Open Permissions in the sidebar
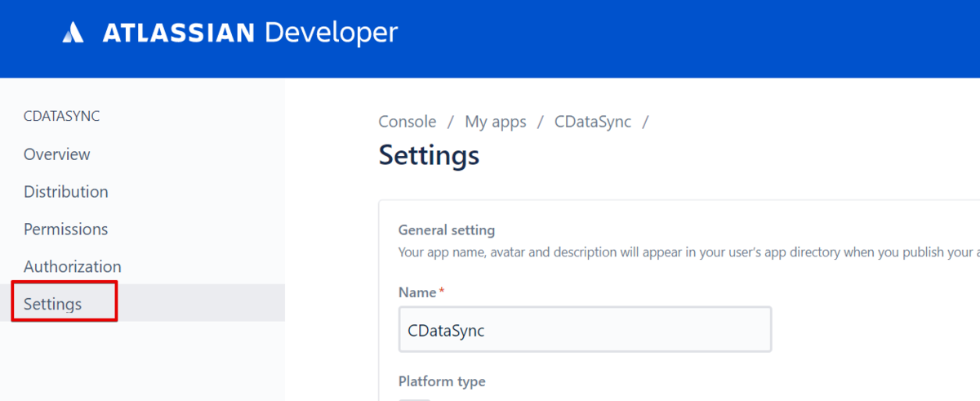980x401 pixels. [66, 229]
